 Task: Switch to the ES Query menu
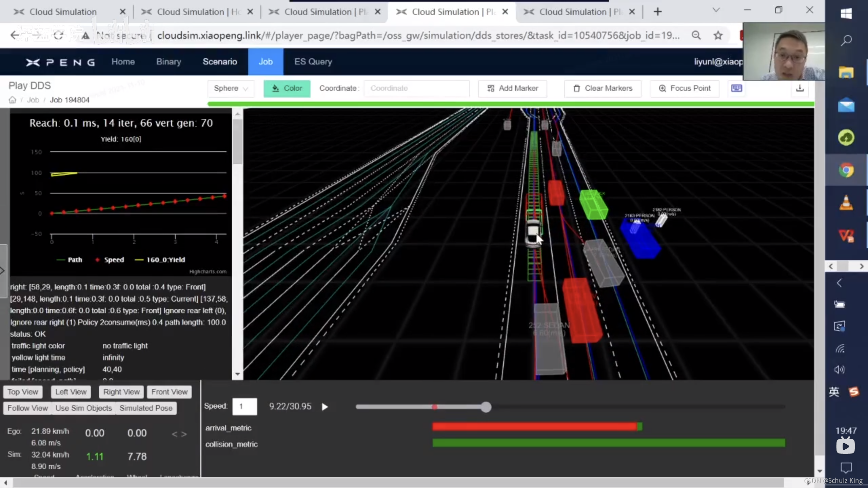313,62
